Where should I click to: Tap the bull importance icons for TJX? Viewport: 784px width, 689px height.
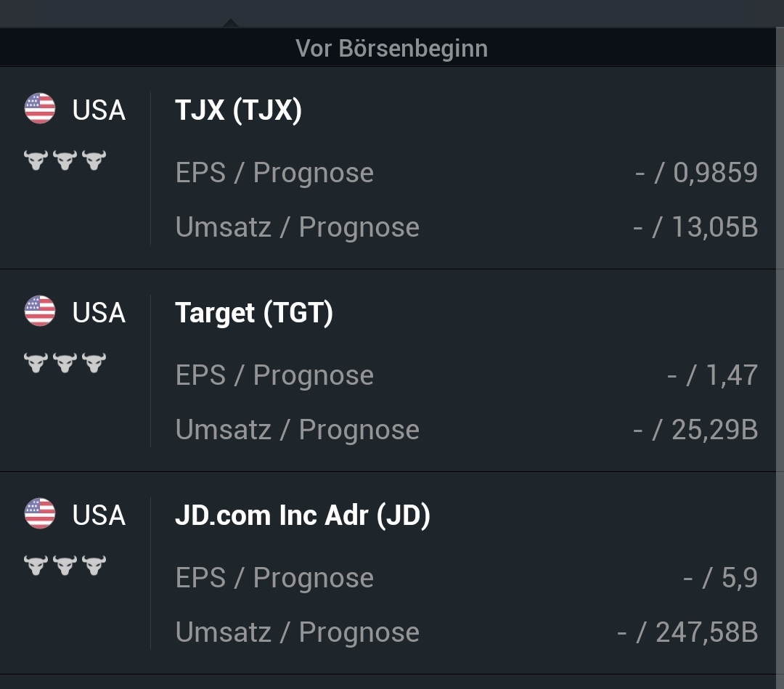pos(65,160)
